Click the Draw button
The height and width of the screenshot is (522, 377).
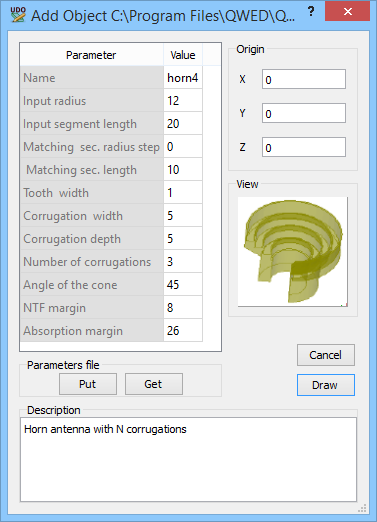pos(326,385)
